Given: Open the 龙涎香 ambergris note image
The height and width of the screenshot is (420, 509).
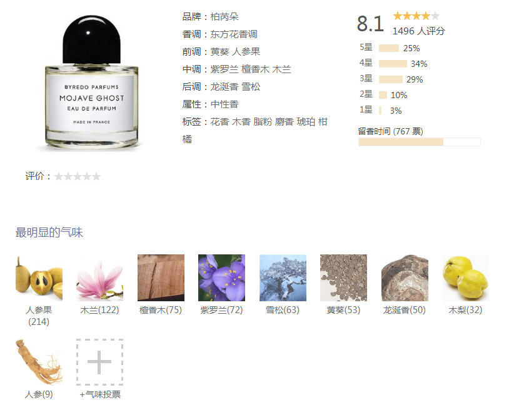Looking at the screenshot, I should point(405,277).
